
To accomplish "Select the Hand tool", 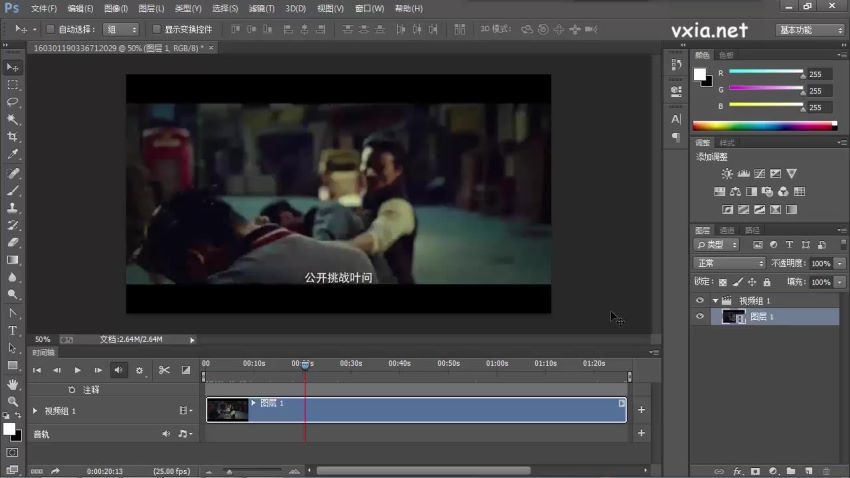I will click(x=12, y=384).
